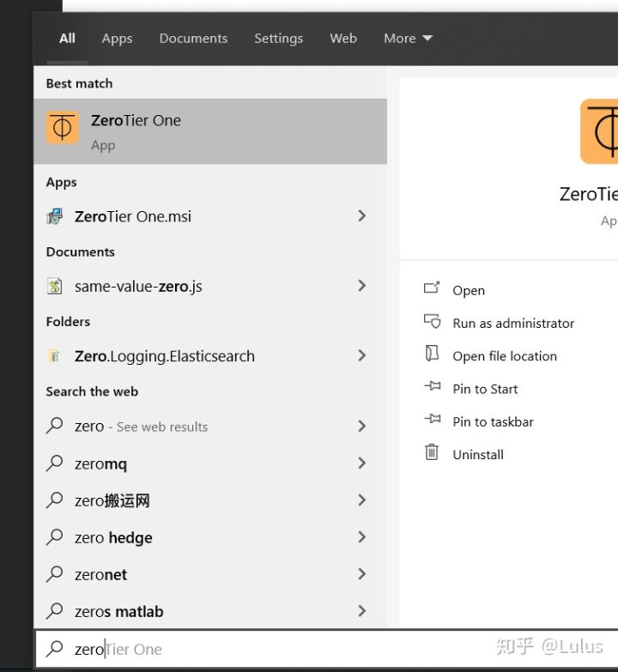Expand the 'zero - See web results' arrow
Screen dimensions: 618x672
pyautogui.click(x=362, y=426)
